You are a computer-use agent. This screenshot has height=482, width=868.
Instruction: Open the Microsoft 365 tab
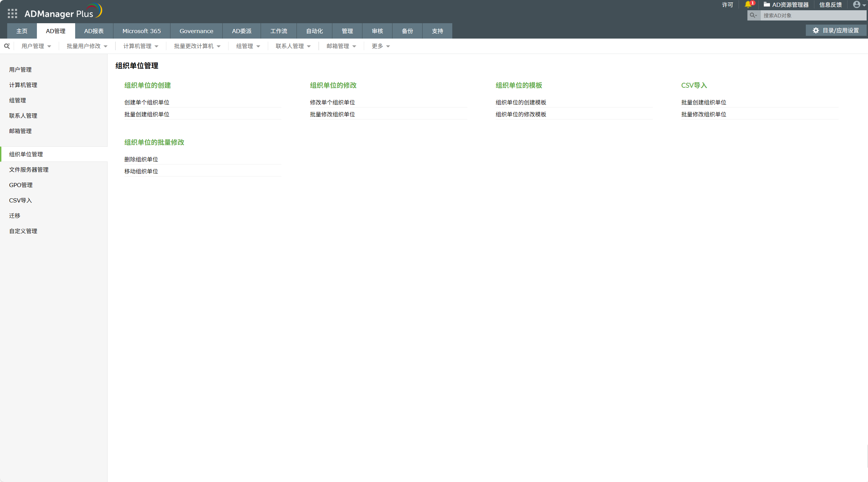click(x=141, y=31)
